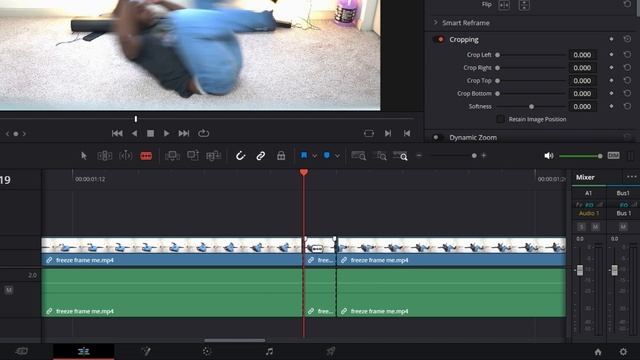Toggle the Position Lock padlock icon

281,156
